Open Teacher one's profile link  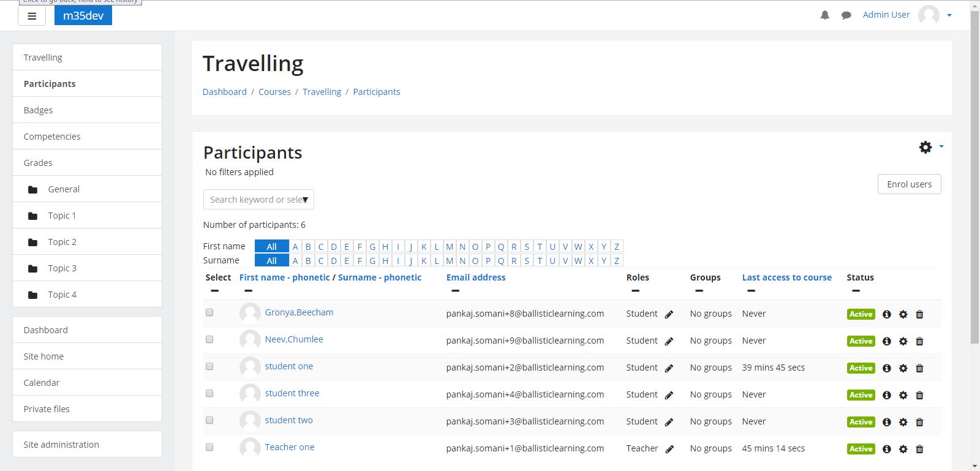(290, 447)
